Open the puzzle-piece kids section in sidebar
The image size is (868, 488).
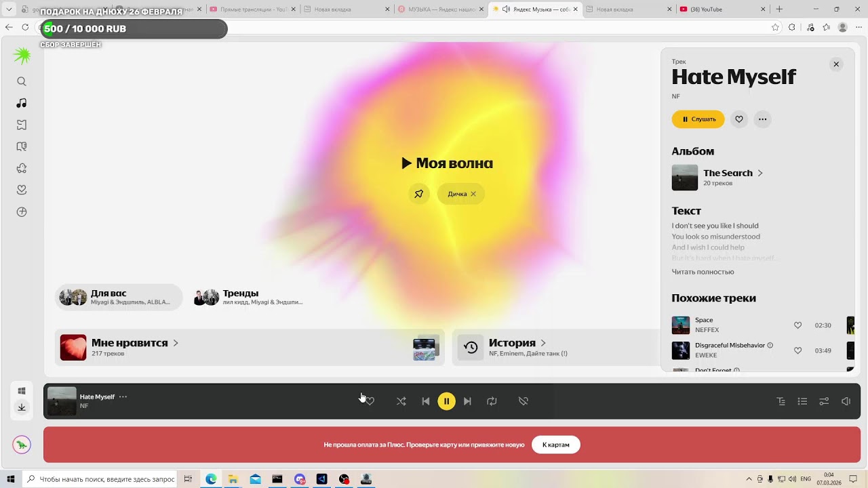point(22,168)
